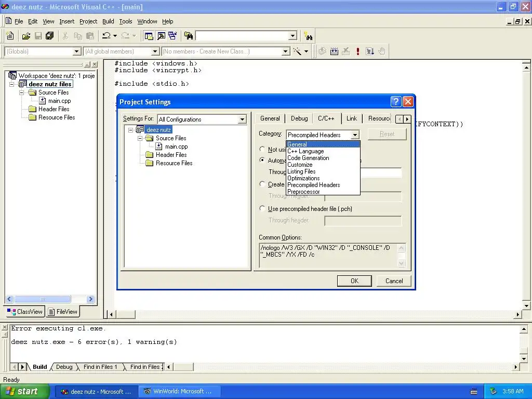This screenshot has width=532, height=399.
Task: Choose Preprocessor from the Category list
Action: point(323,192)
